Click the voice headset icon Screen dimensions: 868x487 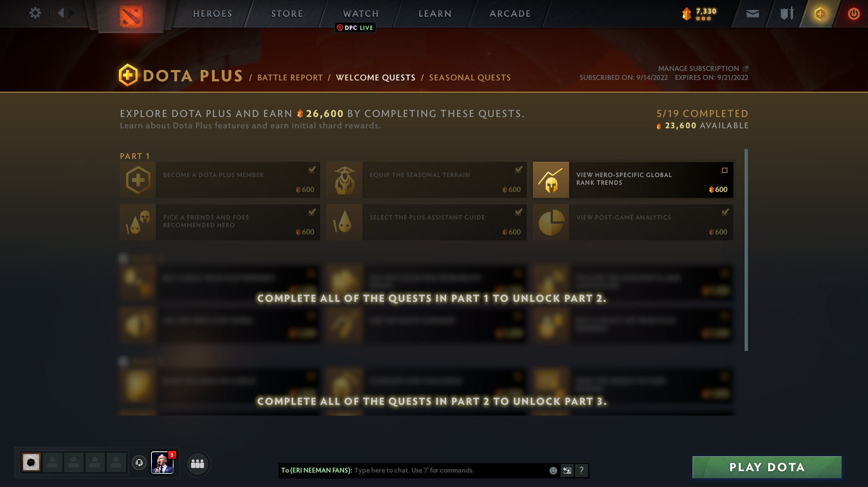[x=139, y=463]
